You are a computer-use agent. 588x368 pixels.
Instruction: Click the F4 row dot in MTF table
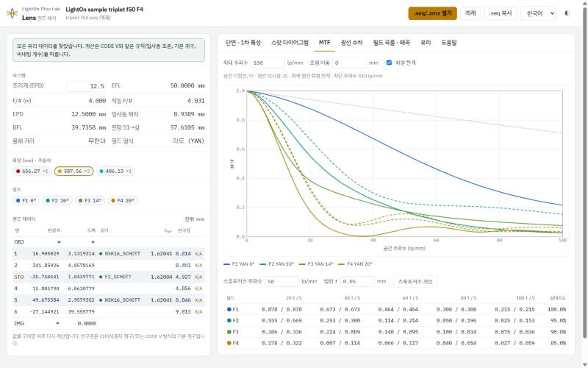click(229, 343)
